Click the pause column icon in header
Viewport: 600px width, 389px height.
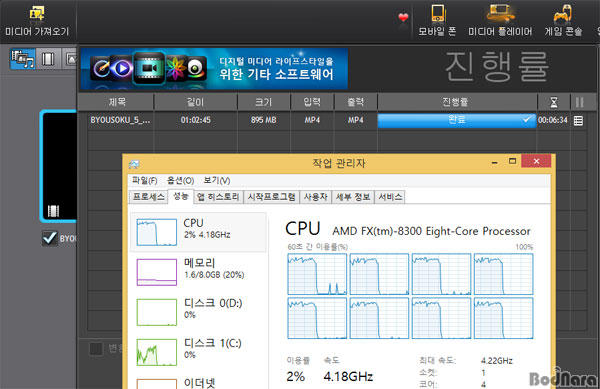pos(579,102)
